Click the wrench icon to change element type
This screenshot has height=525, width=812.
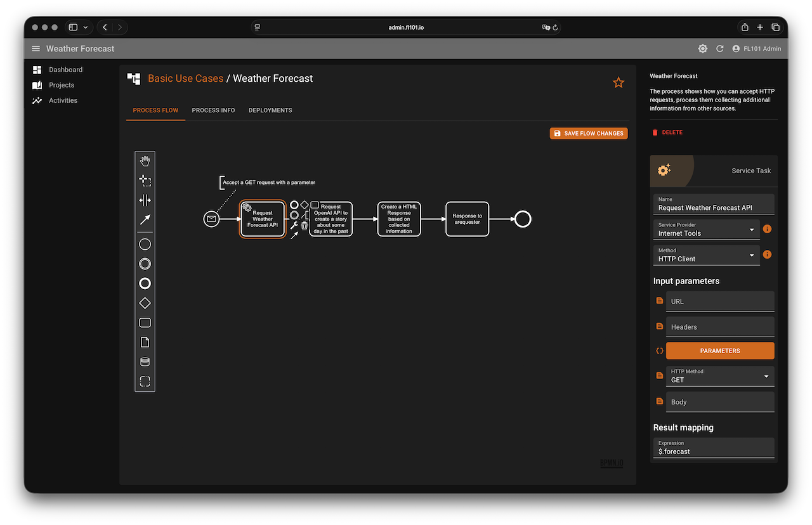click(x=294, y=225)
